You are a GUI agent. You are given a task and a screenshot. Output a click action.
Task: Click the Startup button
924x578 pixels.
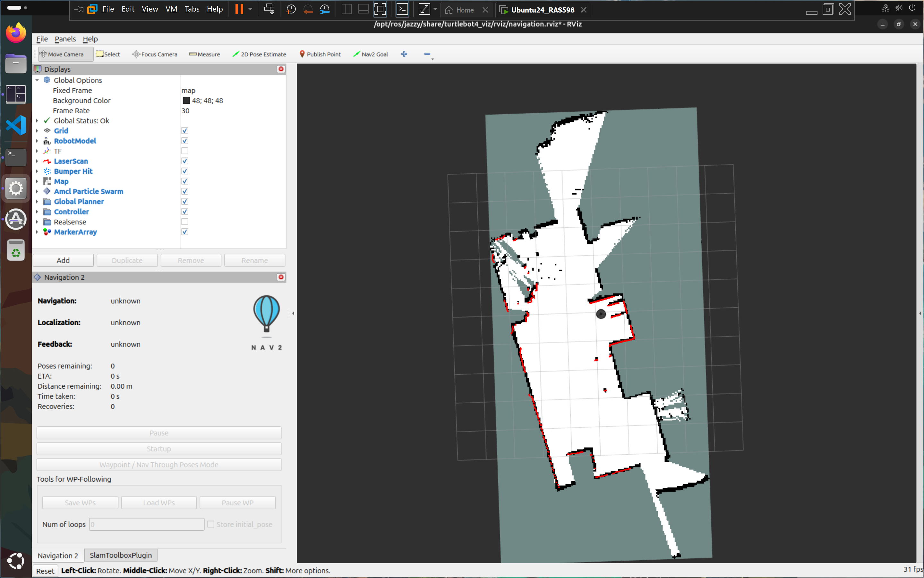coord(159,449)
